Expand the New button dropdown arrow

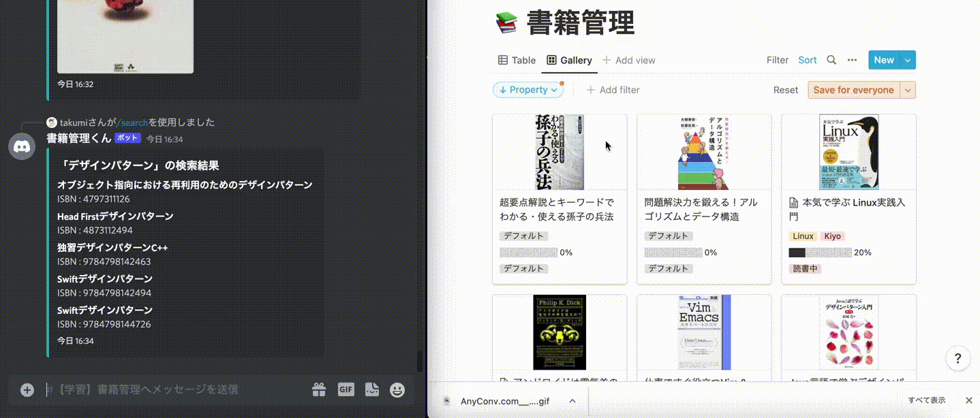click(908, 60)
